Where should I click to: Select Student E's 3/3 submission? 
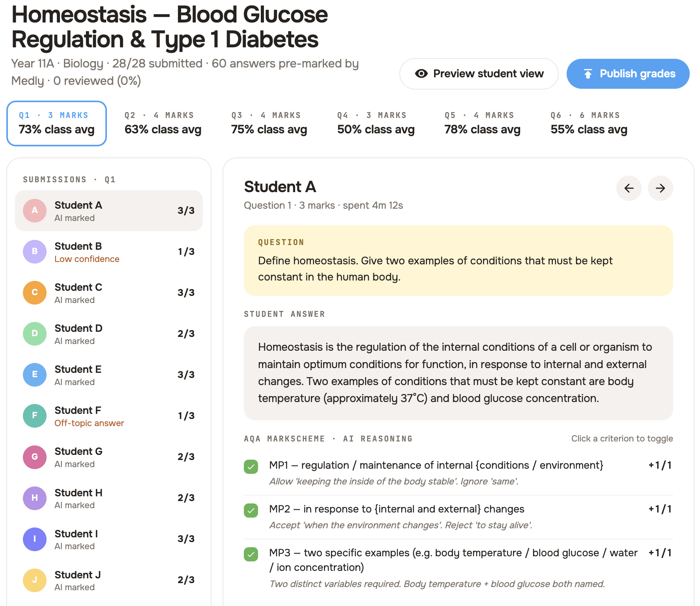[109, 375]
